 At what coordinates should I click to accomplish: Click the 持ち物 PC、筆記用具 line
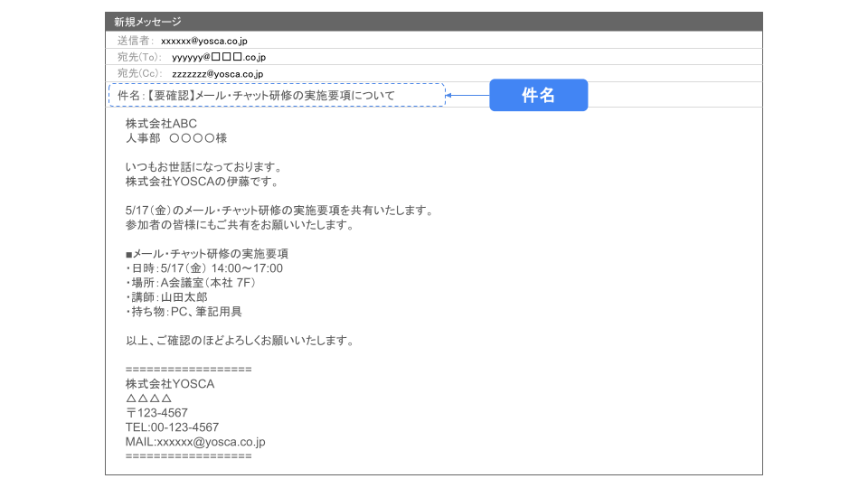tap(184, 312)
